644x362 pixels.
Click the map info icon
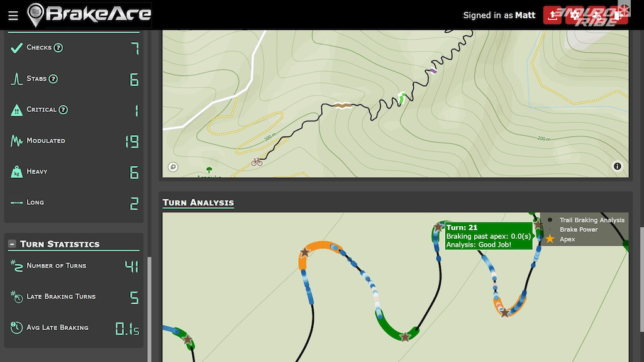[617, 167]
